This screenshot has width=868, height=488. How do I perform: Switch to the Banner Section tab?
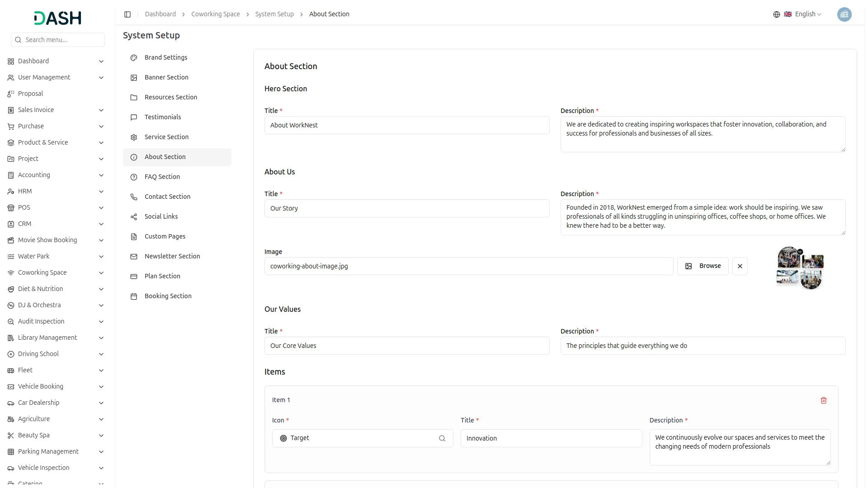tap(166, 77)
